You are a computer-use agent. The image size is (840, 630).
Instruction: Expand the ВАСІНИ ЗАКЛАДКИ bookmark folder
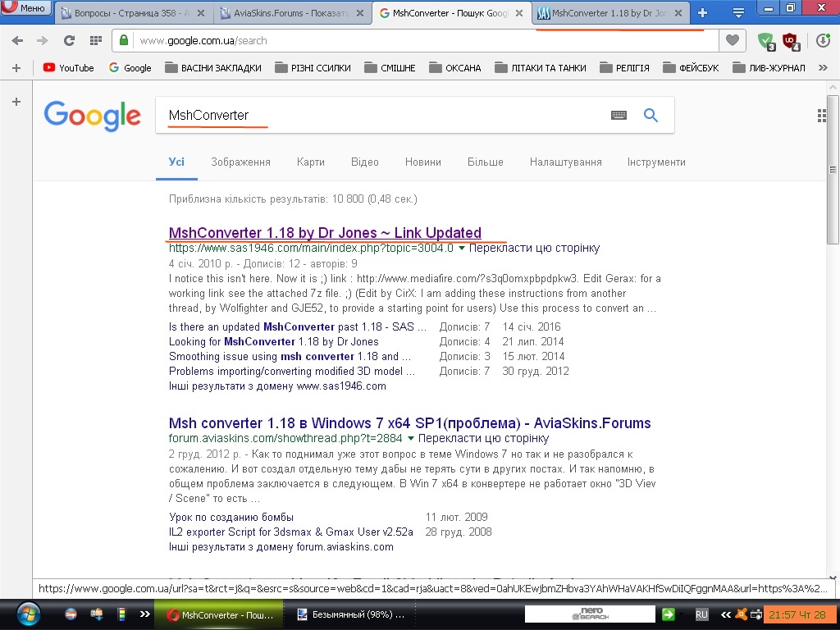(213, 68)
